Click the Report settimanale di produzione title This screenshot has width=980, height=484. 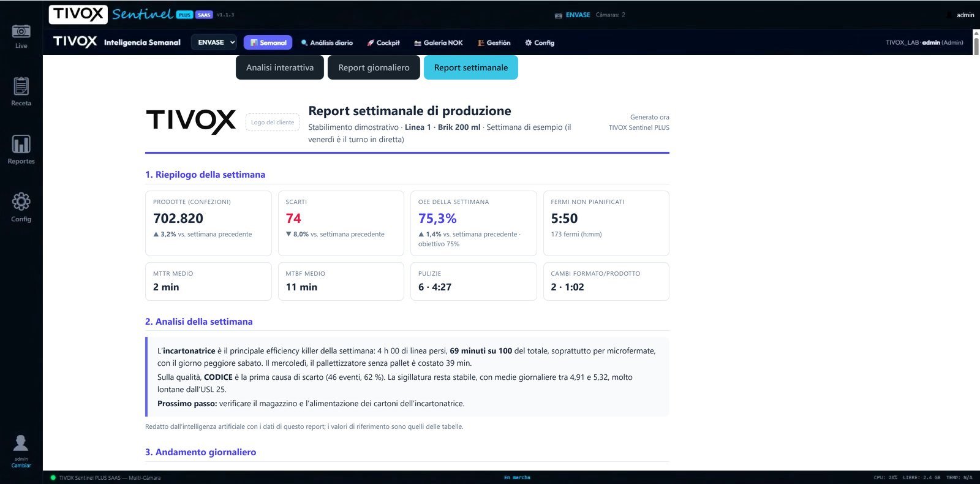point(410,111)
